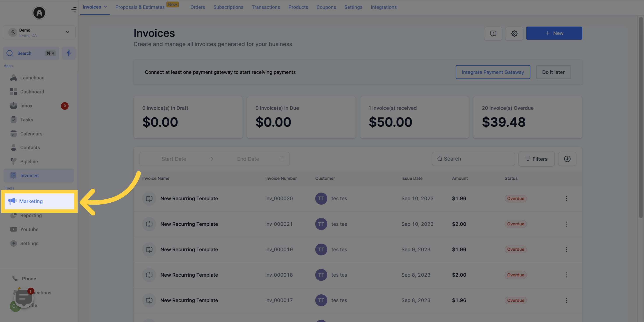The width and height of the screenshot is (644, 322).
Task: Click the $1.96 amount for inv_000017
Action: pos(459,300)
